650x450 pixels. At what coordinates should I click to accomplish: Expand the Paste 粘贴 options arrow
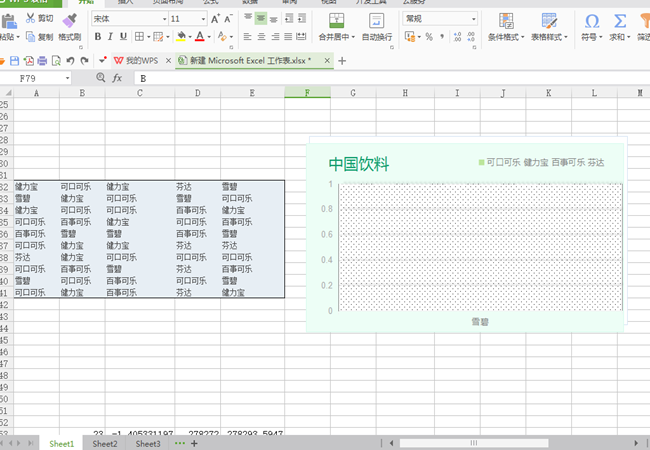click(18, 37)
